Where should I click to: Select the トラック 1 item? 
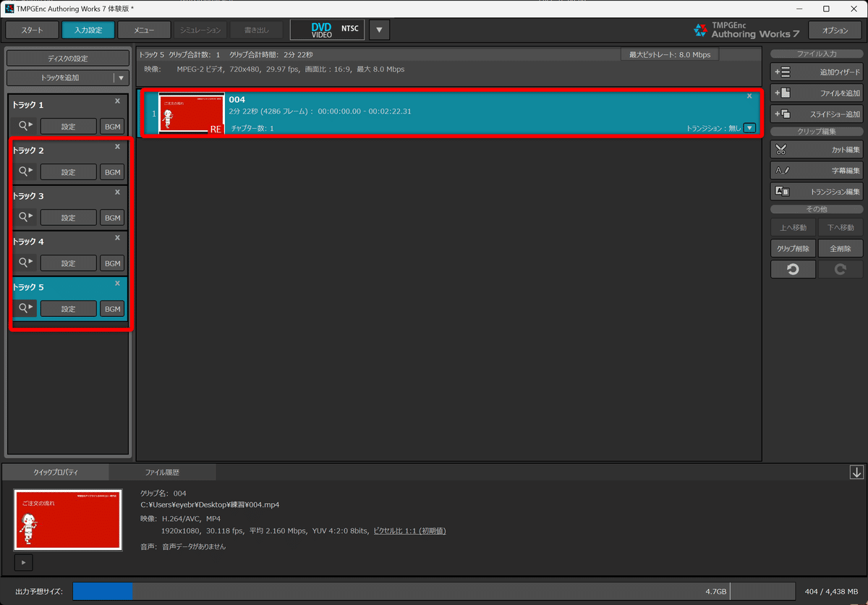click(x=69, y=117)
